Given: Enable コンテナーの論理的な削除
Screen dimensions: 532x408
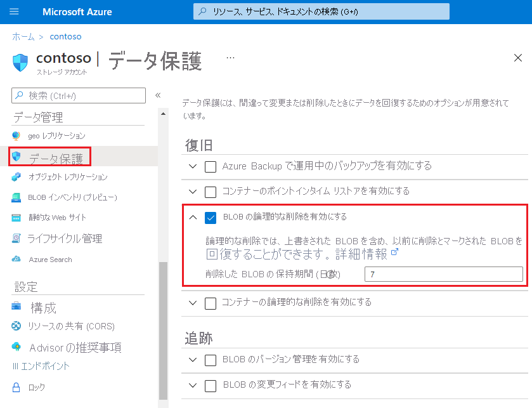Looking at the screenshot, I should 209,303.
